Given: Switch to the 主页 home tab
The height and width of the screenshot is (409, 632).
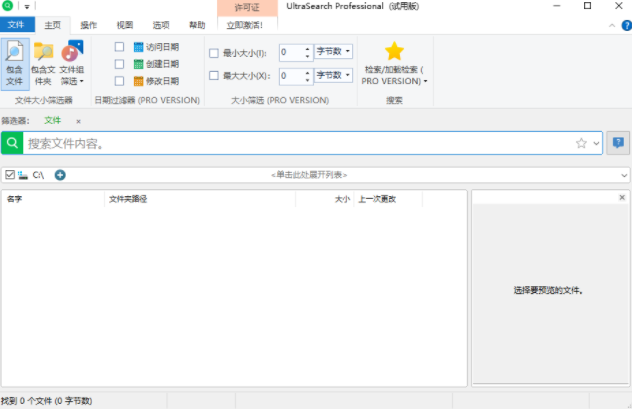Looking at the screenshot, I should [52, 25].
